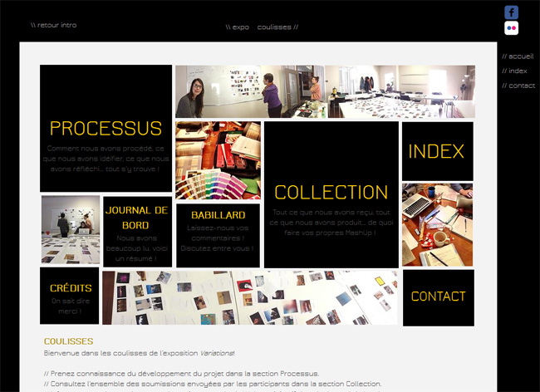Screen dimensions: 540x392
Task: Click the wide photo of prints on table
Action: coord(249,296)
